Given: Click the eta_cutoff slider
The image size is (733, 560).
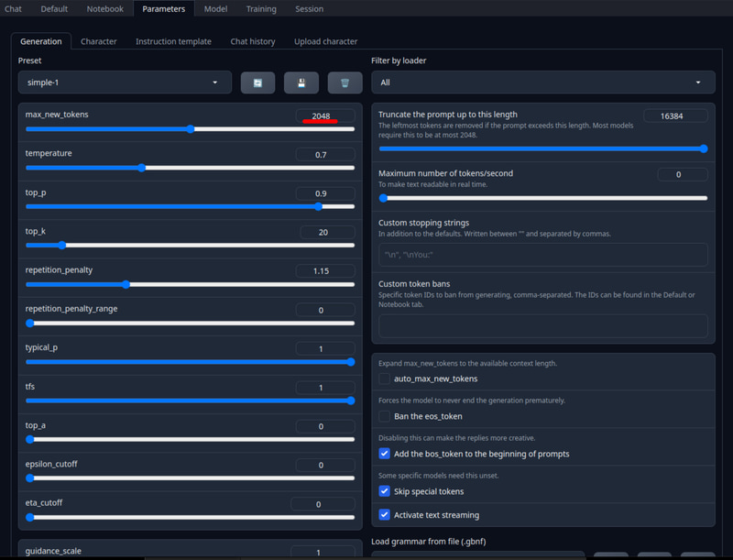Looking at the screenshot, I should pos(191,518).
